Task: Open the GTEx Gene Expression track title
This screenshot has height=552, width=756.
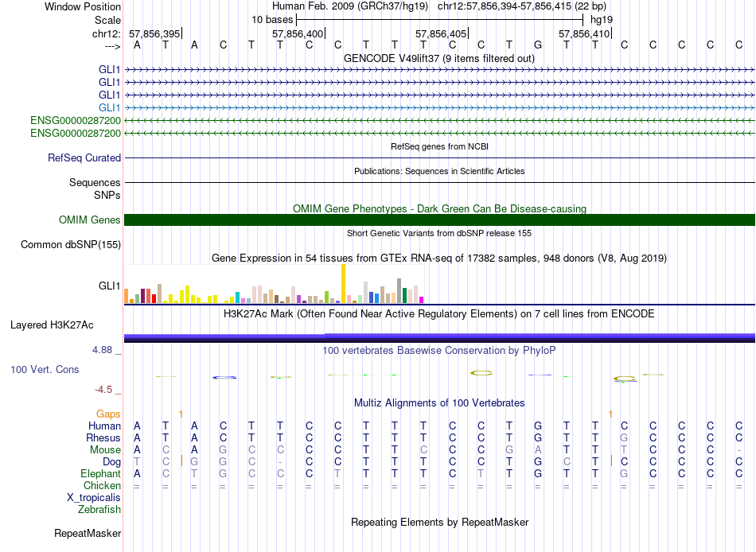Action: point(439,259)
